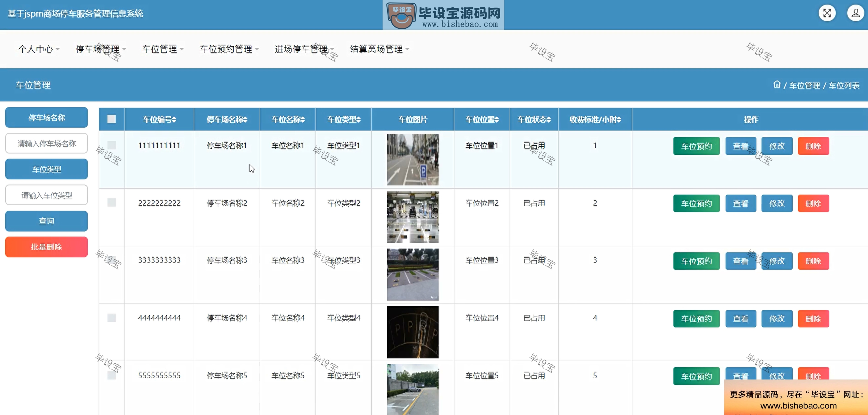The image size is (868, 415).
Task: Click 查看 for row 4444444444
Action: click(741, 319)
